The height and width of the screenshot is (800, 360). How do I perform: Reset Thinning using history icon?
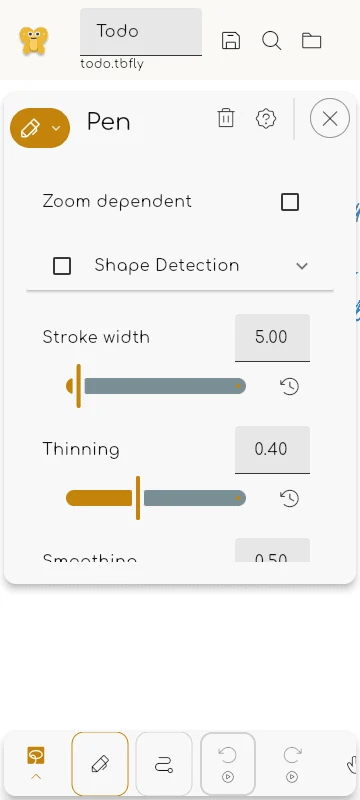290,498
